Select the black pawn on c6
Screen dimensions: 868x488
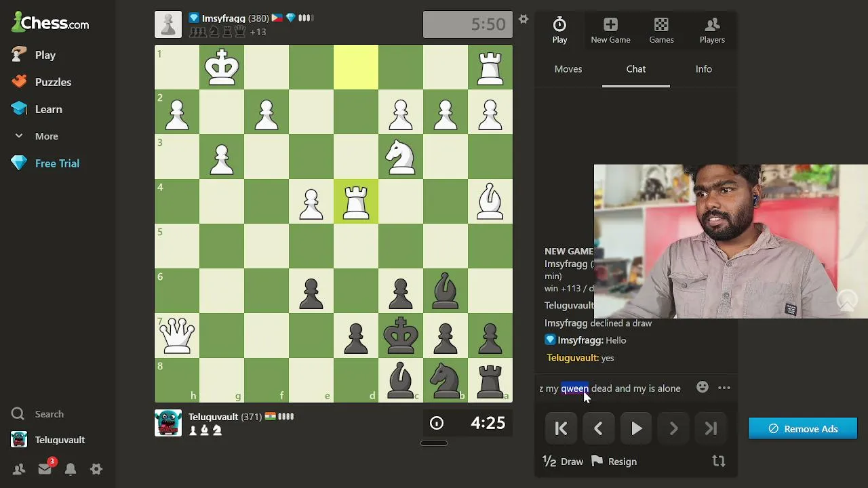(x=401, y=291)
